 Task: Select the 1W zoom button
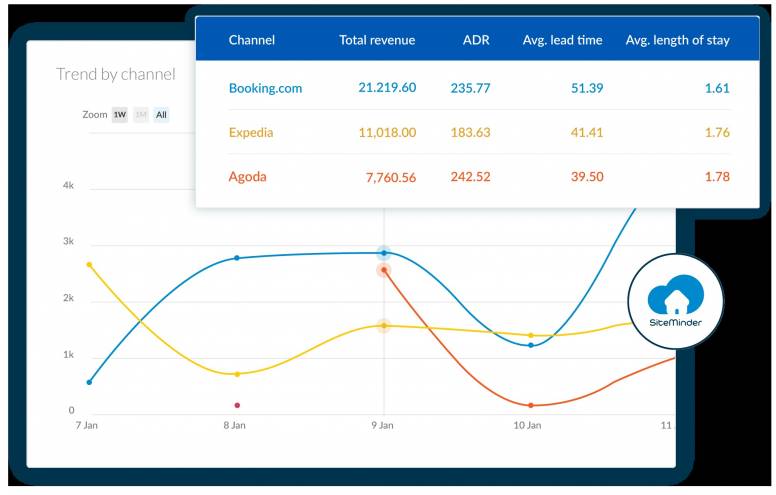(x=120, y=115)
